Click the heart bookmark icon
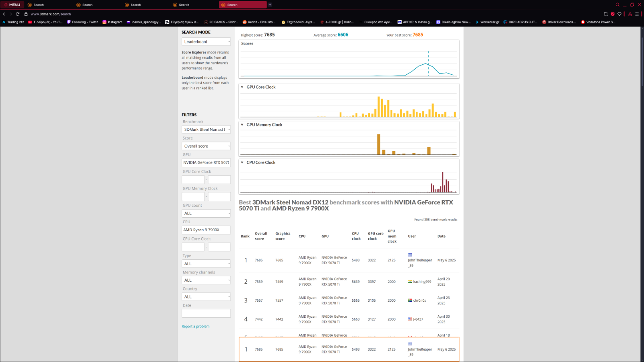 (x=619, y=14)
